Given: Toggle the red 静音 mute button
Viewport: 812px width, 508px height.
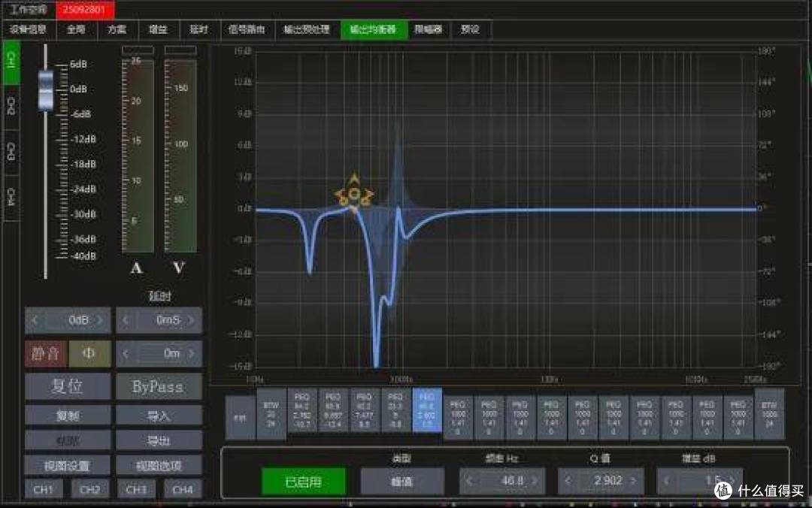Looking at the screenshot, I should pos(46,353).
